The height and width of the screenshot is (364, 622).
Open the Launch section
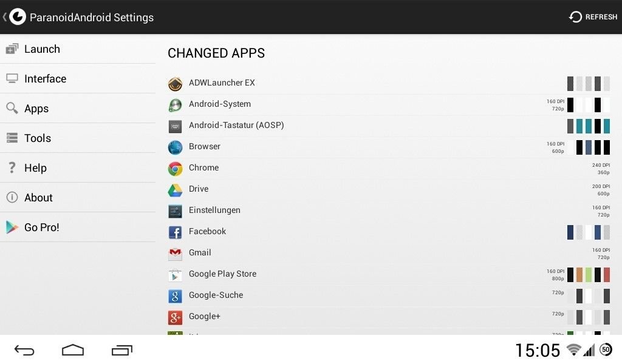click(78, 49)
